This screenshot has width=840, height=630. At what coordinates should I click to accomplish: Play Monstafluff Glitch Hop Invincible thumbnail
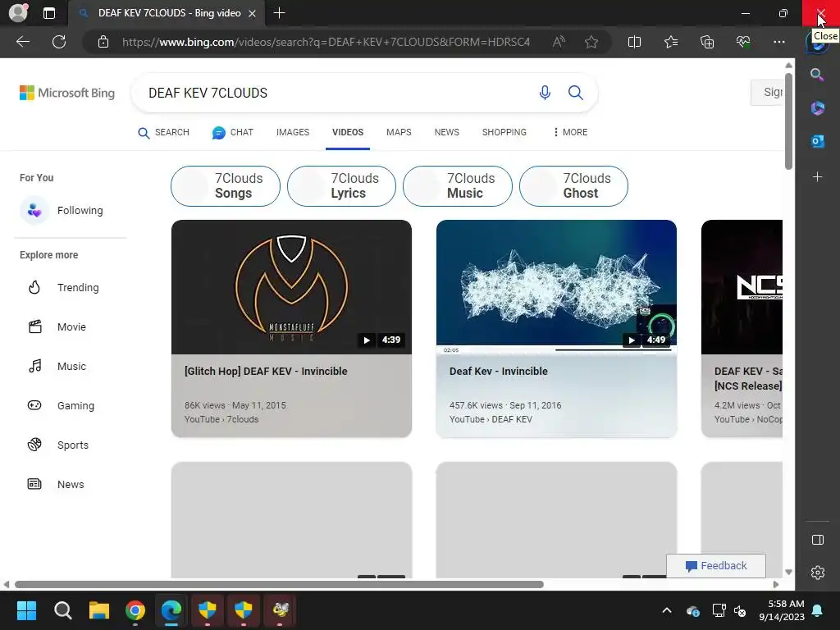tap(291, 287)
